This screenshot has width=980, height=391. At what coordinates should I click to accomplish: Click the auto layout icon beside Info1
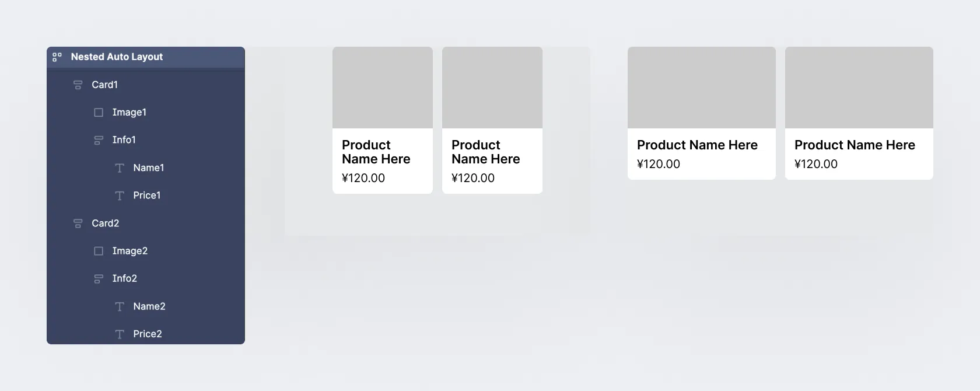click(99, 141)
